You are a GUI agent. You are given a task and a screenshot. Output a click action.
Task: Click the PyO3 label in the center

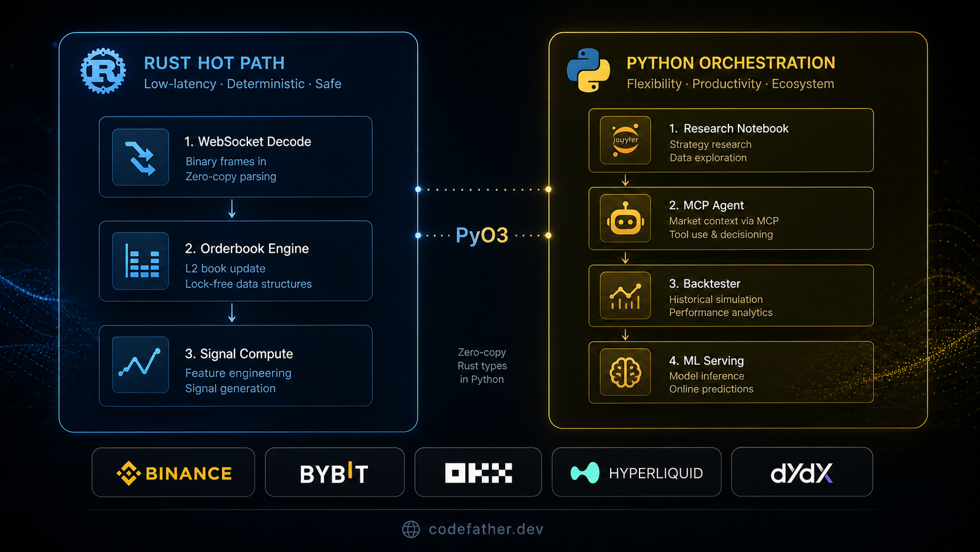pyautogui.click(x=482, y=235)
